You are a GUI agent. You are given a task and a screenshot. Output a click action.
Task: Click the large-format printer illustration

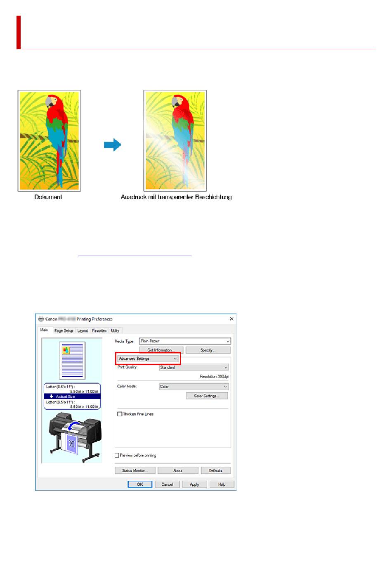click(x=75, y=437)
